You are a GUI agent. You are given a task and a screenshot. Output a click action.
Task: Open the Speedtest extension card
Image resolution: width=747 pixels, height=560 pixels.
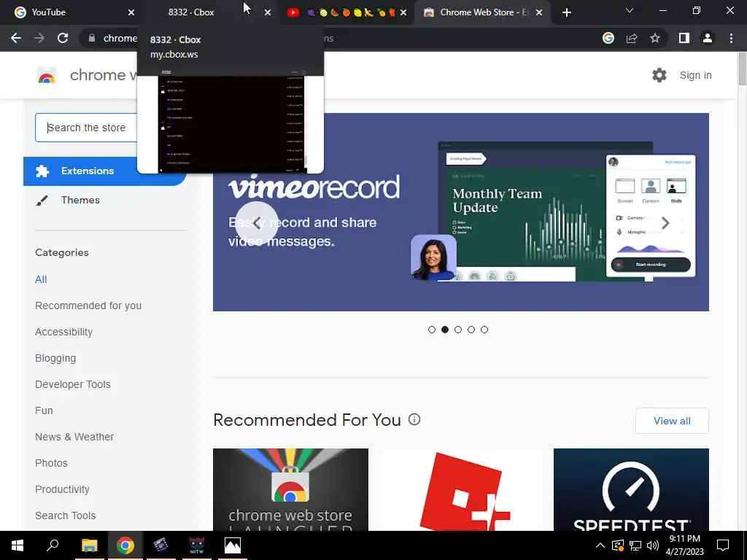[631, 489]
